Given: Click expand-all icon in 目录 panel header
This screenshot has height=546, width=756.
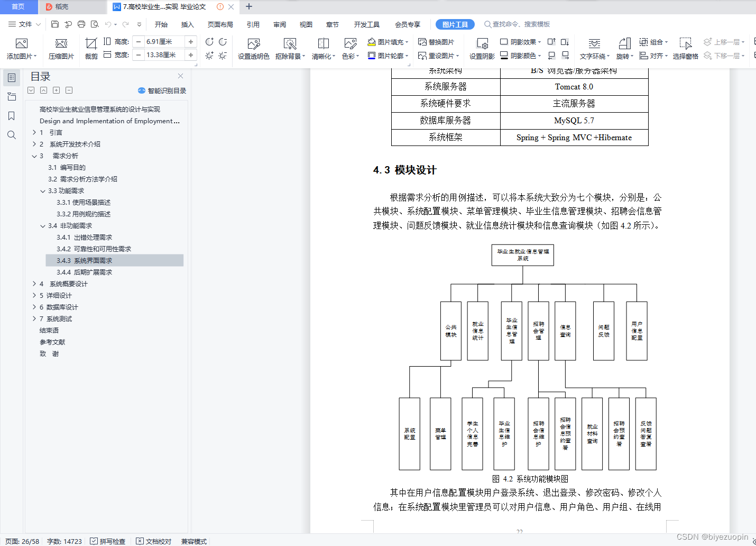Looking at the screenshot, I should pos(31,90).
